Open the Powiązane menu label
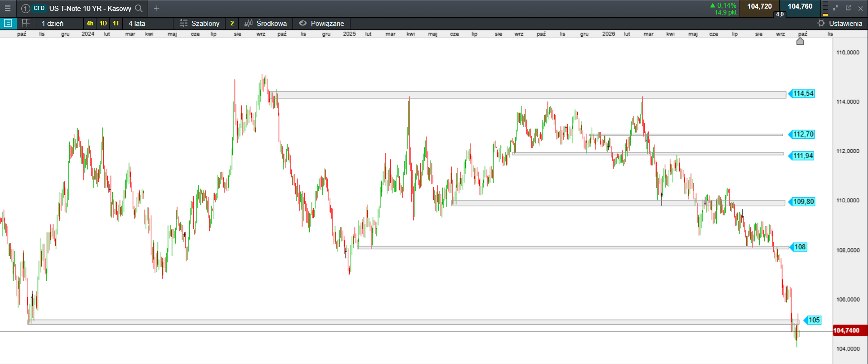The image size is (868, 364). coord(327,23)
